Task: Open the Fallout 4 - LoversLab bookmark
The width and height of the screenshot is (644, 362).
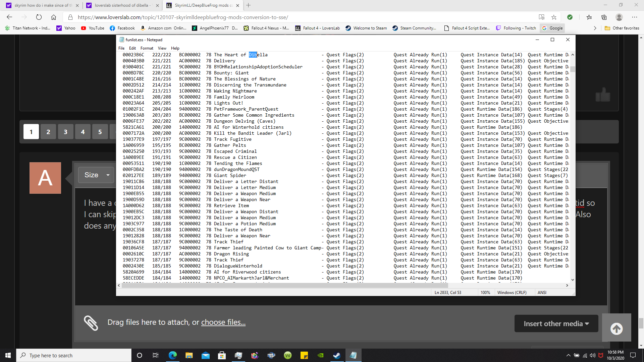Action: coord(317,28)
